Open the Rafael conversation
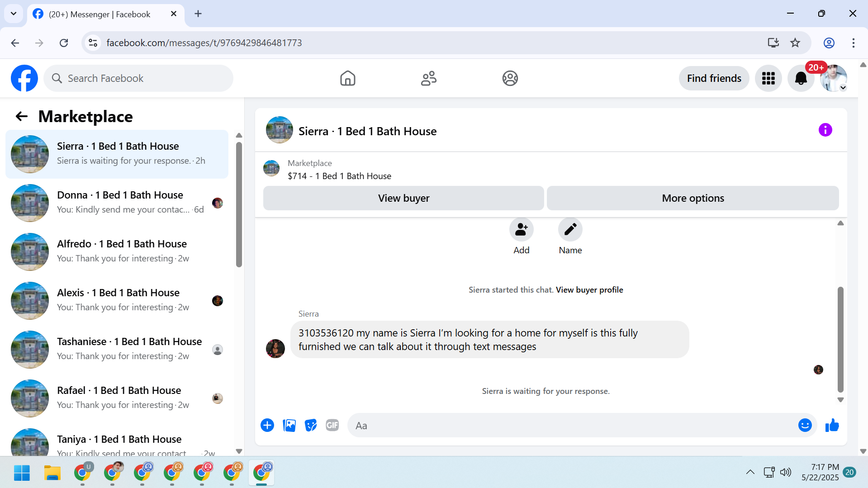The image size is (868, 488). pos(117,398)
